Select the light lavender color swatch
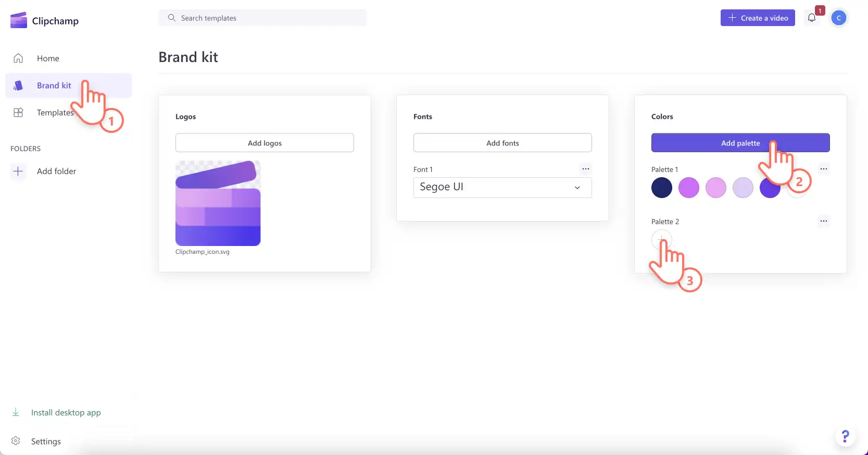The width and height of the screenshot is (868, 455). 743,188
